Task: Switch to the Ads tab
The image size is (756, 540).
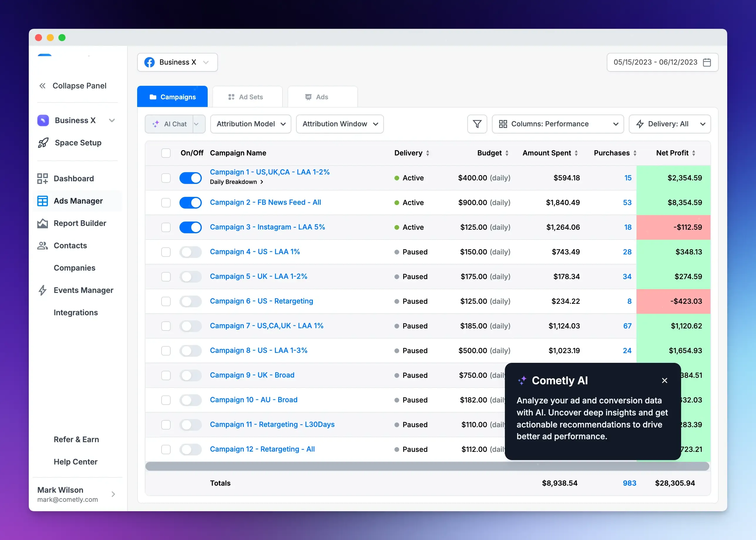Action: click(322, 97)
